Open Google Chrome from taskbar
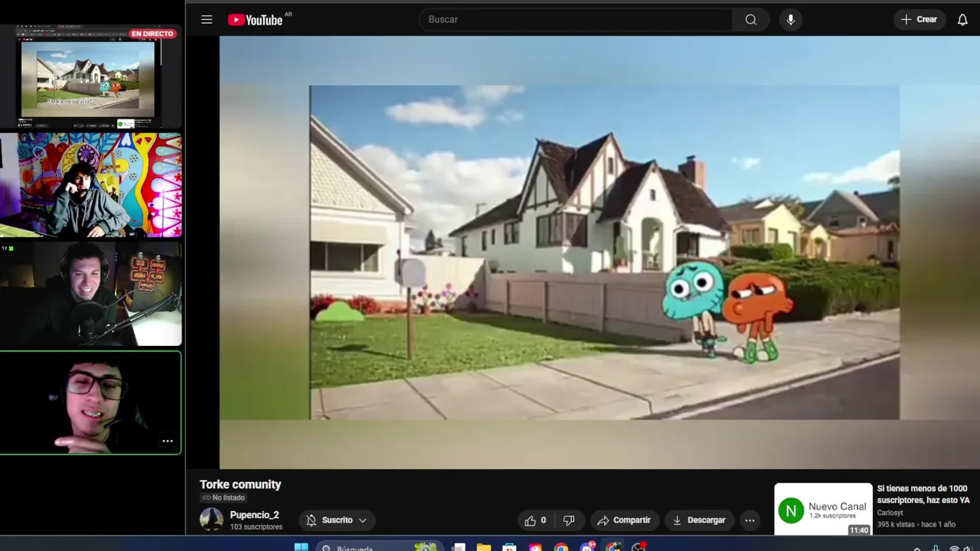Image resolution: width=980 pixels, height=551 pixels. pos(561,547)
